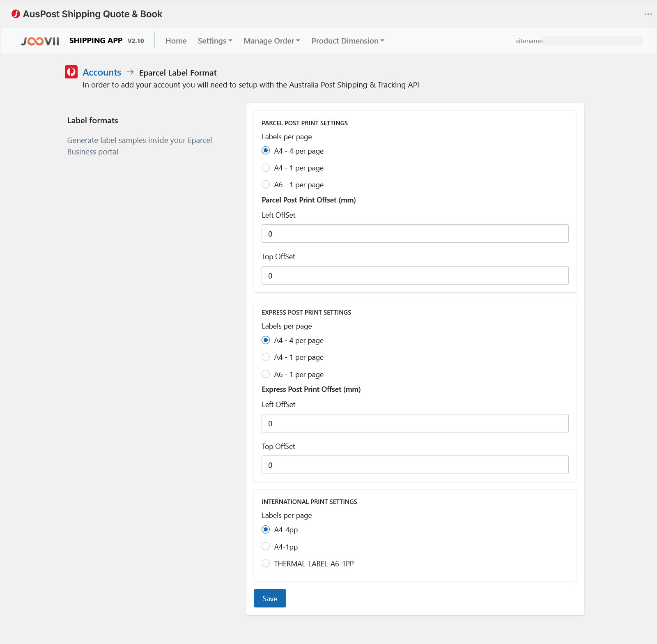This screenshot has width=657, height=644.
Task: Go to the Home nav item
Action: [x=176, y=41]
